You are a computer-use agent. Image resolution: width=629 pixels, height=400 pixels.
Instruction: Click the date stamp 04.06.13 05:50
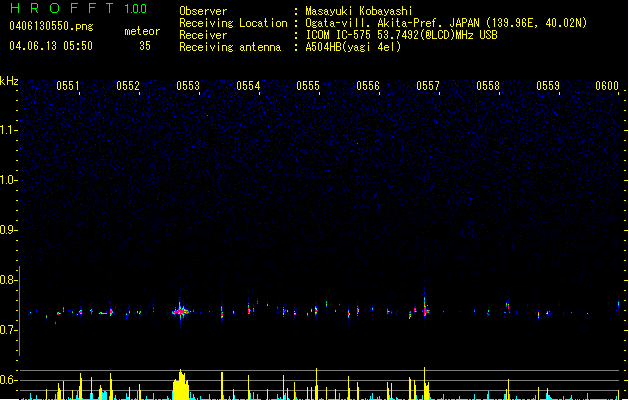[x=51, y=46]
